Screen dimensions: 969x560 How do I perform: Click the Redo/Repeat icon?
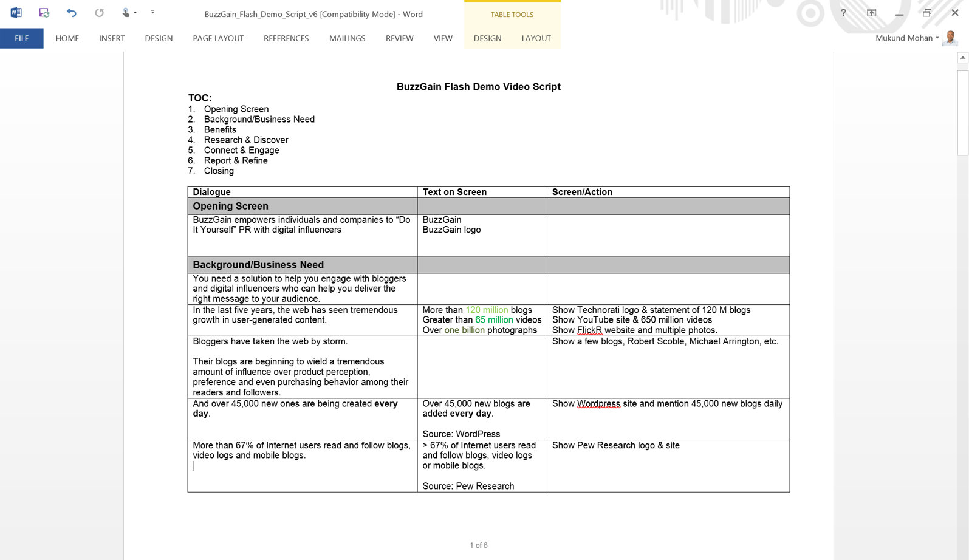pos(99,13)
